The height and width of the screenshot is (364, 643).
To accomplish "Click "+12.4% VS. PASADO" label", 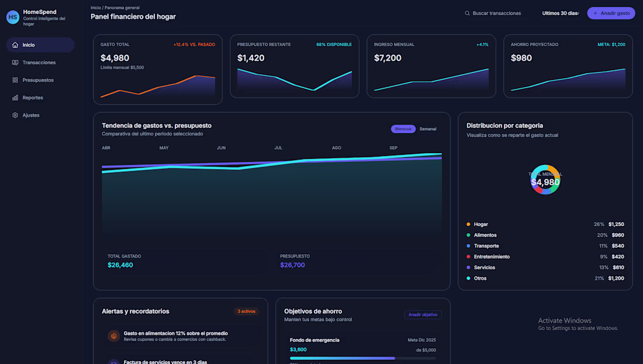I will (x=194, y=44).
